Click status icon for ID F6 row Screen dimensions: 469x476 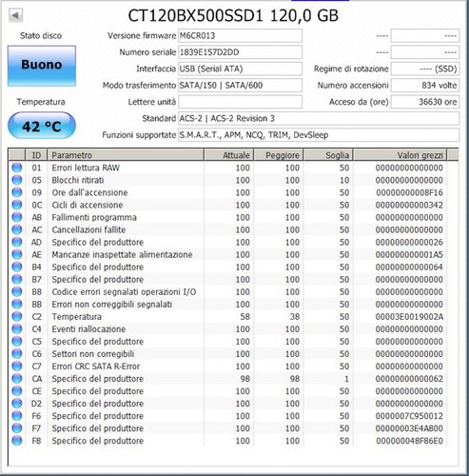[x=17, y=416]
